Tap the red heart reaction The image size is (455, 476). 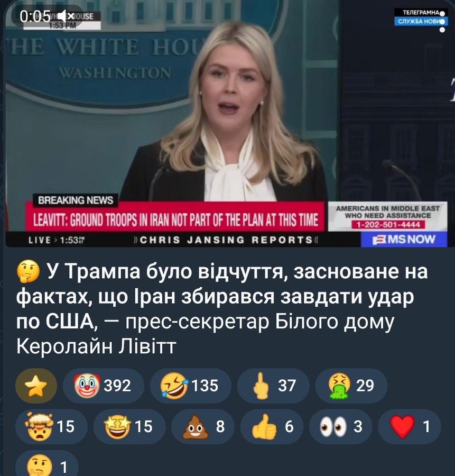[x=410, y=426]
